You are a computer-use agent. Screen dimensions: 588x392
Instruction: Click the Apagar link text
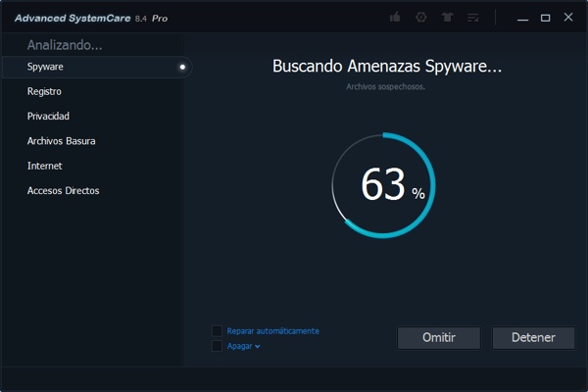(240, 346)
